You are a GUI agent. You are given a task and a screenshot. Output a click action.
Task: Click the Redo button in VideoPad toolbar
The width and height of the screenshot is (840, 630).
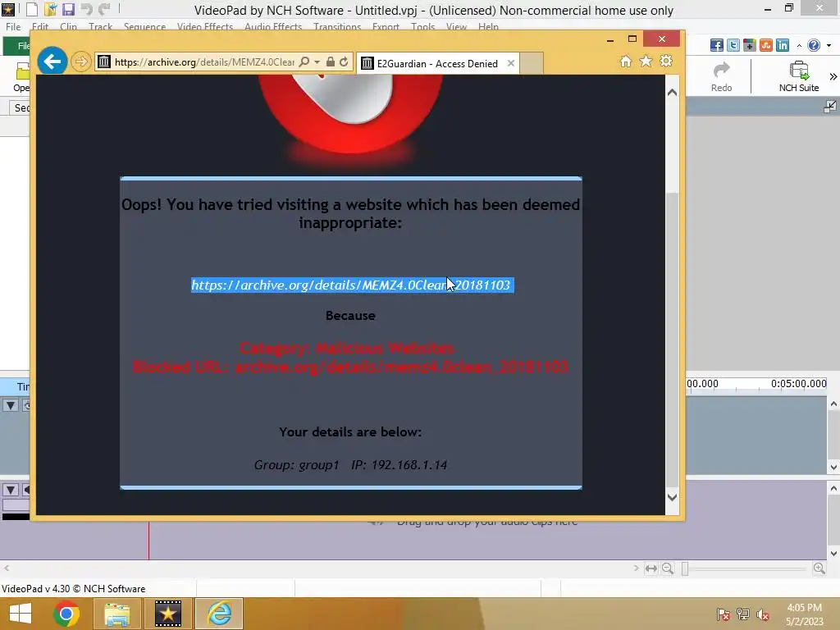tap(722, 76)
